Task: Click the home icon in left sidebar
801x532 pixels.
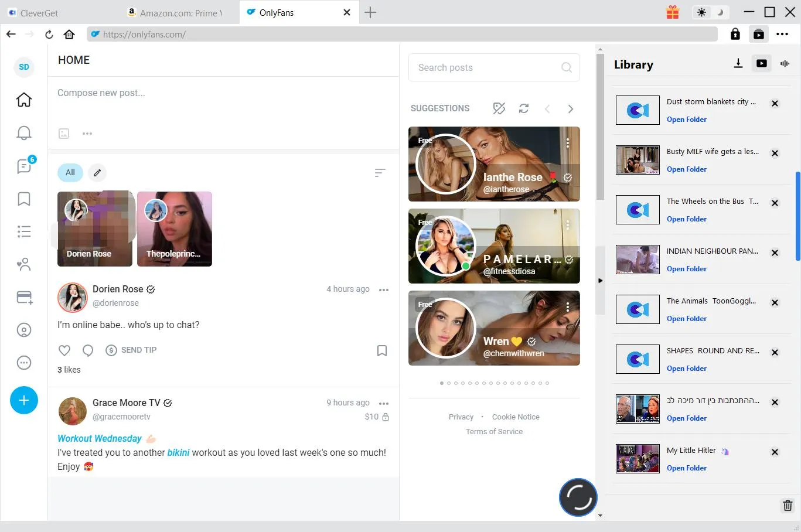Action: click(24, 100)
